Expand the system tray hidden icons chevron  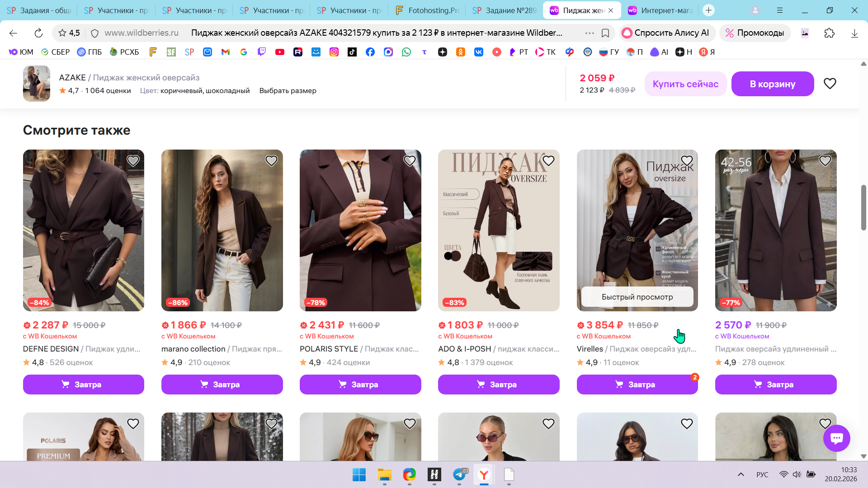[x=741, y=474]
